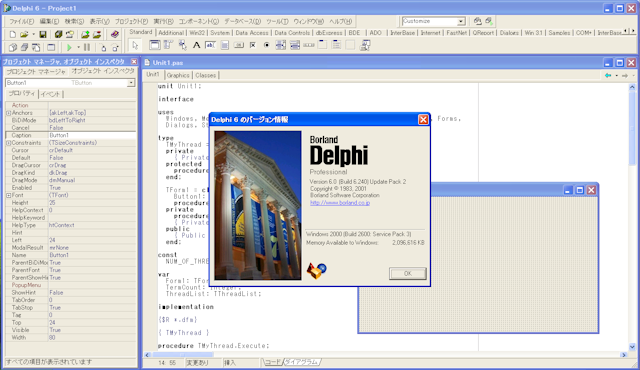
Task: Open the プロジェクト(P) menu
Action: 131,21
